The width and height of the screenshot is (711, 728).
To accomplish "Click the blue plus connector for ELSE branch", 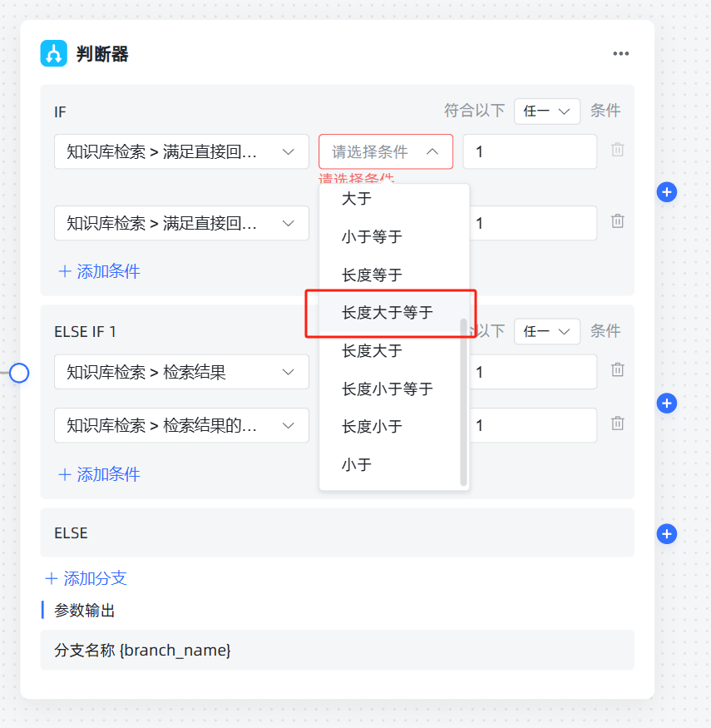I will (666, 534).
